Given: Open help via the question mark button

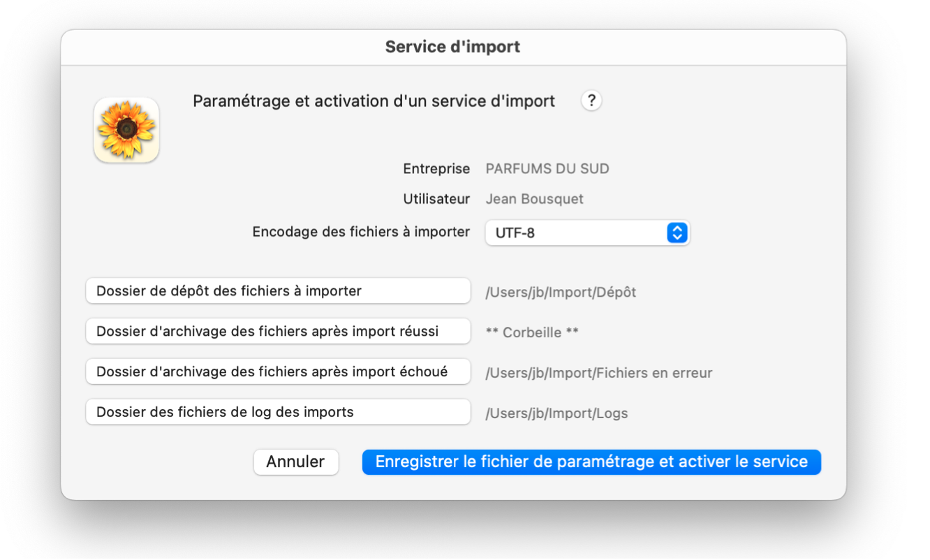Looking at the screenshot, I should [x=591, y=101].
